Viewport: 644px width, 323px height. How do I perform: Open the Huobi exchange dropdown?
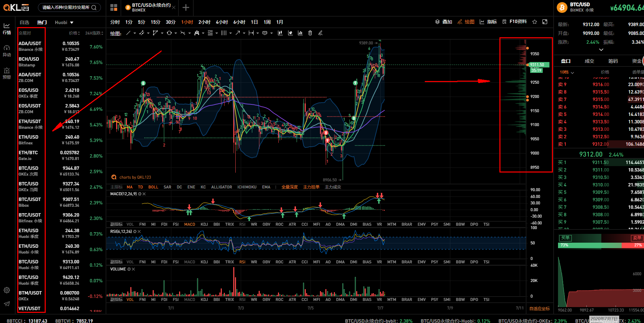(x=64, y=22)
